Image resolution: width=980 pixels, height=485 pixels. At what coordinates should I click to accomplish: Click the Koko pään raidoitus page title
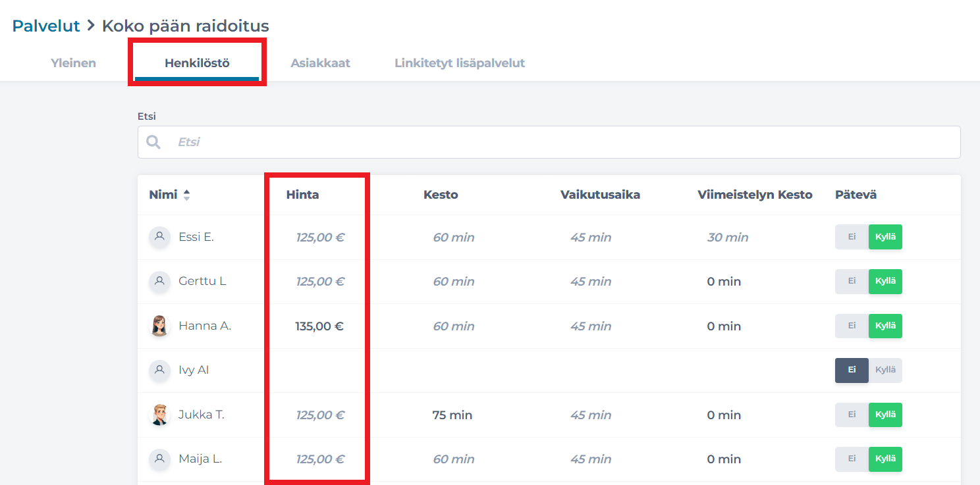point(186,26)
